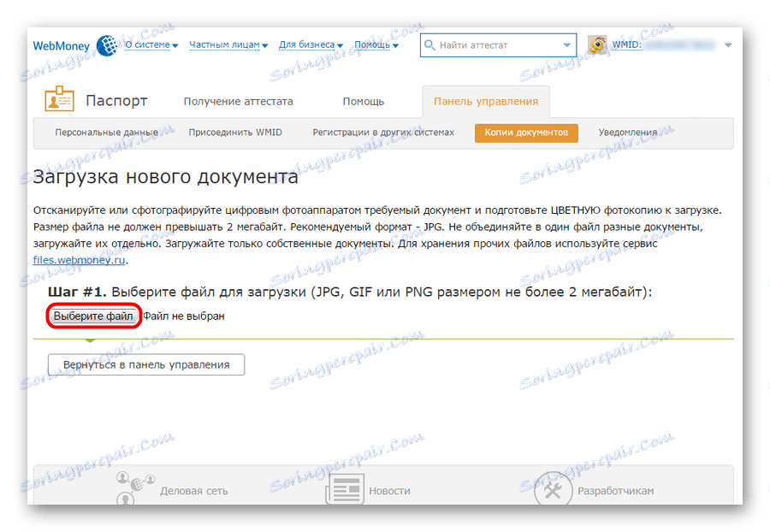770x532 pixels.
Task: Expand the 'Частным лицам' menu
Action: pos(228,44)
